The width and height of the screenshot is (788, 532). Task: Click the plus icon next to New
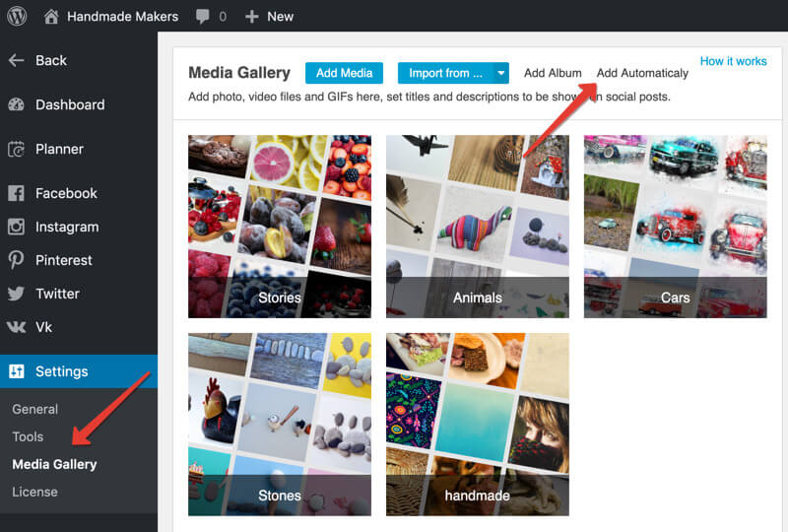(x=251, y=17)
